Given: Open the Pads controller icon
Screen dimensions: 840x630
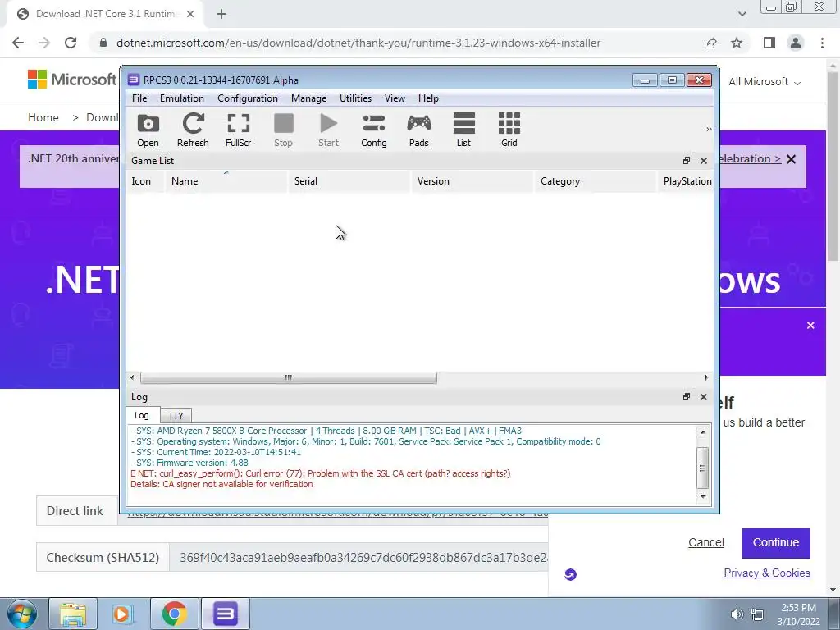Looking at the screenshot, I should pos(419,130).
